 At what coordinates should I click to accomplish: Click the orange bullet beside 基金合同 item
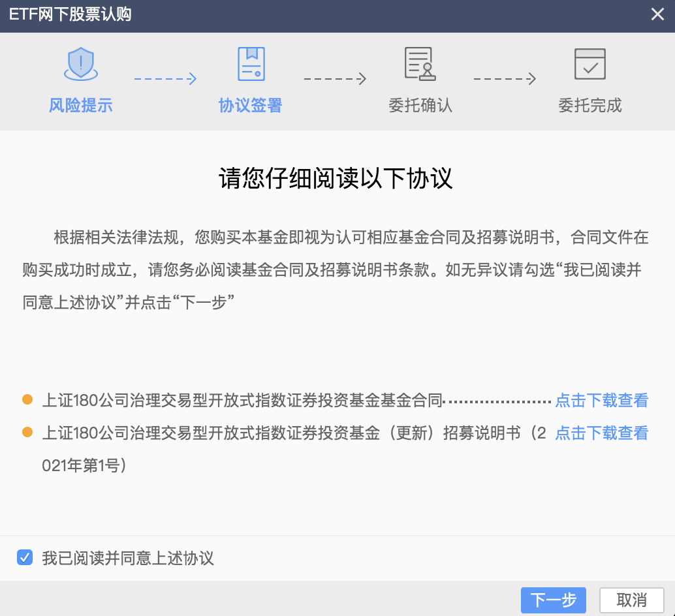[27, 399]
